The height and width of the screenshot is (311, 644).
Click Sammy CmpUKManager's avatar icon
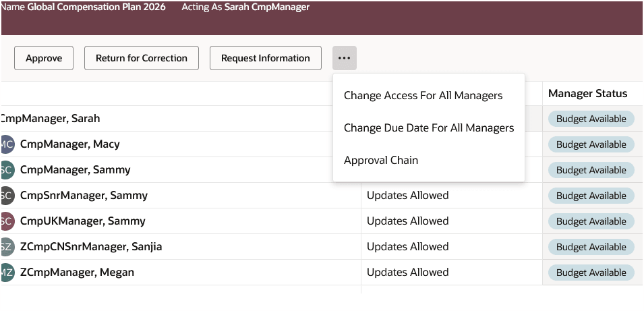tap(7, 221)
